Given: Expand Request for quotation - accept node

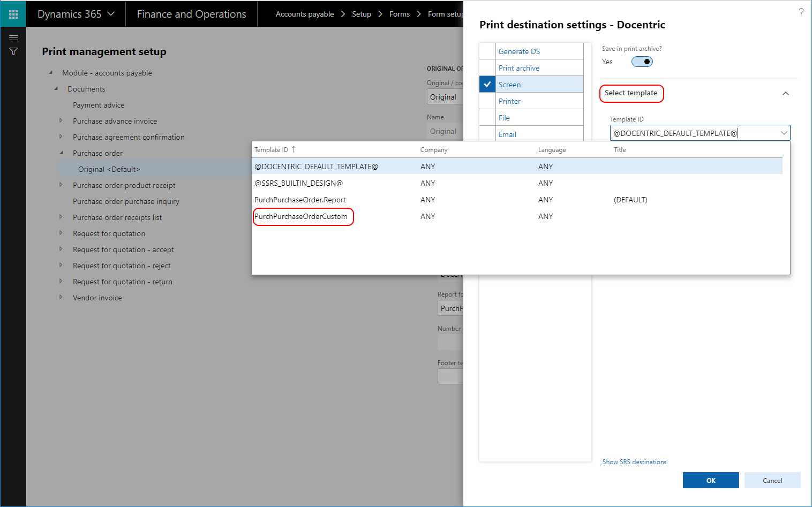Looking at the screenshot, I should (61, 249).
